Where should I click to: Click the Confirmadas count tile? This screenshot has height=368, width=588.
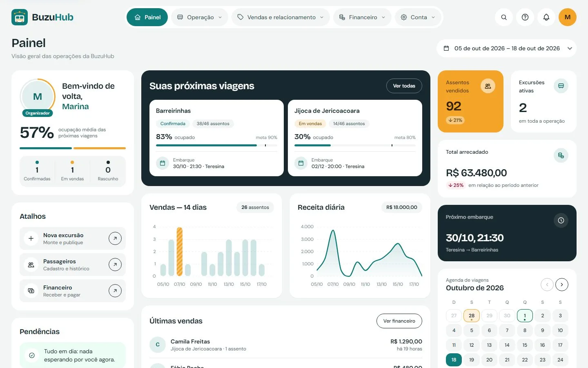(37, 171)
